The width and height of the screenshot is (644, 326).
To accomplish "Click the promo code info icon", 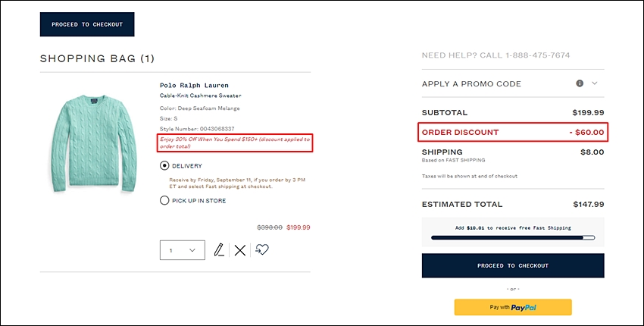I will (580, 83).
